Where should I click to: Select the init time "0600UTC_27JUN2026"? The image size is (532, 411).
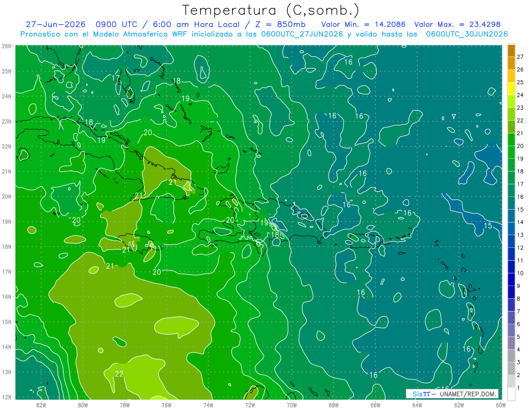coord(302,34)
